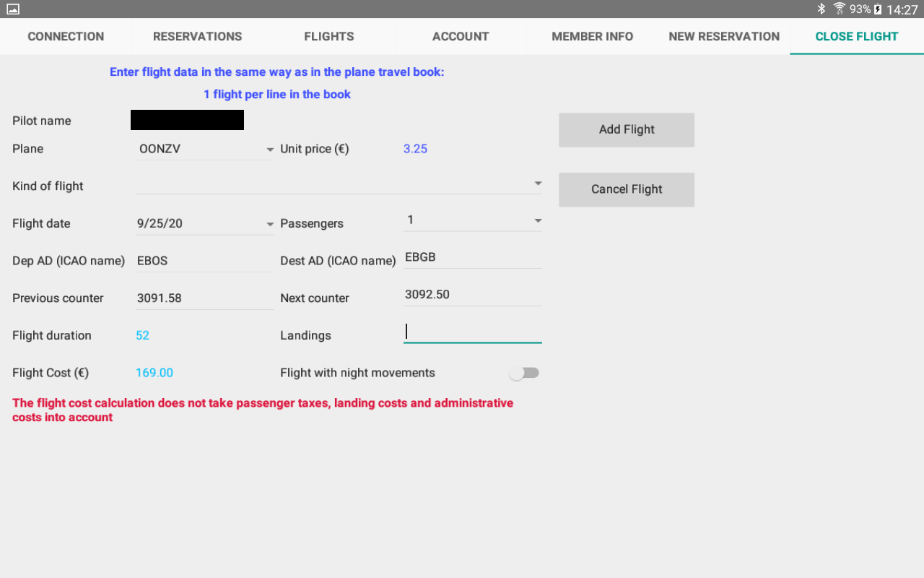Switch to the Connection tab
924x578 pixels.
coord(66,36)
